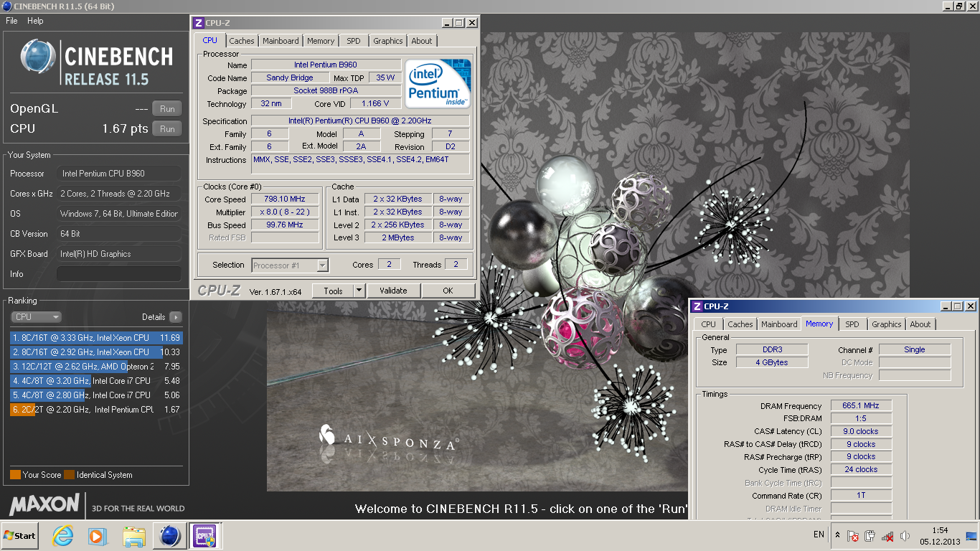980x551 pixels.
Task: Click the Package value Socket 988B rPGA
Action: tap(326, 90)
